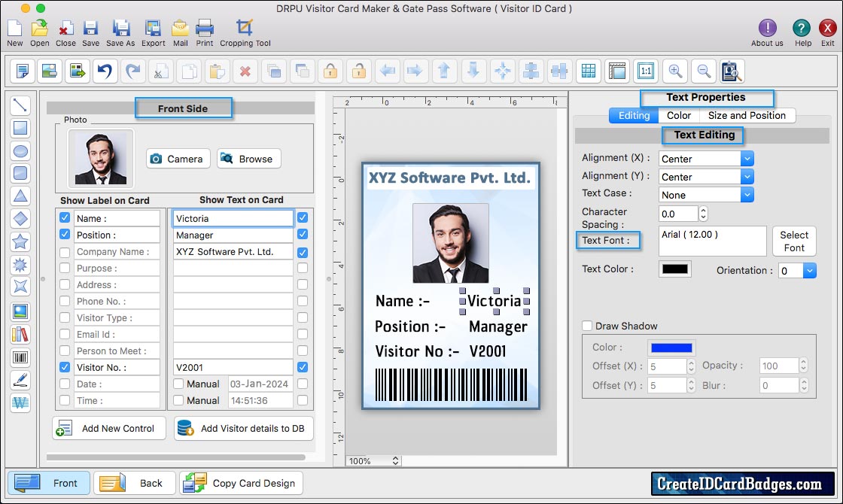Click the Victoria name text field

(233, 218)
